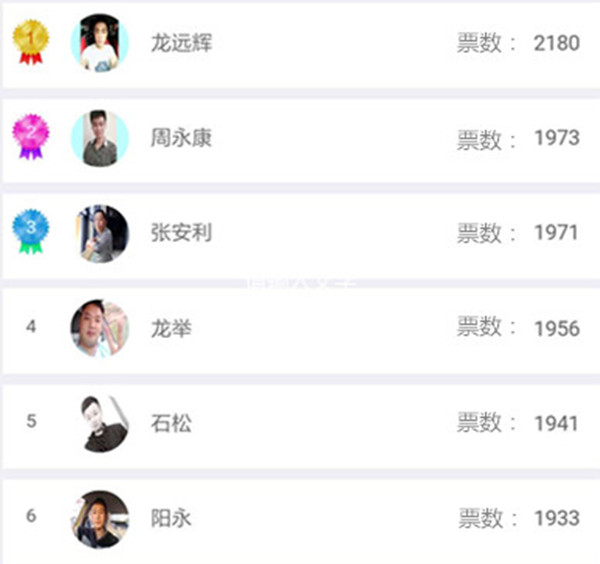The width and height of the screenshot is (600, 564).
Task: Click the gold first-place medal icon
Action: [30, 42]
